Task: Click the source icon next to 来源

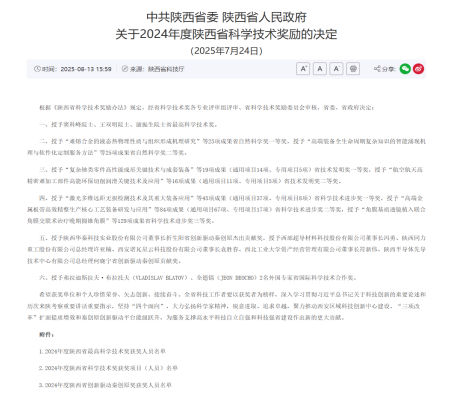Action: click(125, 69)
